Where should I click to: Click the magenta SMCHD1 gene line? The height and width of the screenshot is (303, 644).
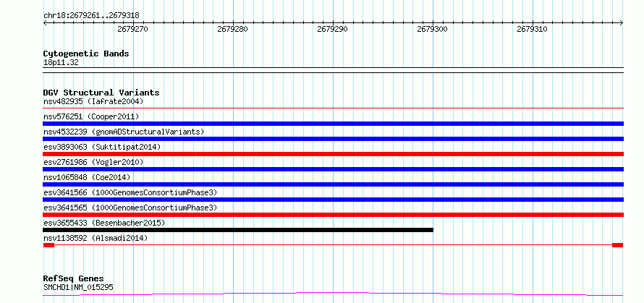(x=333, y=294)
